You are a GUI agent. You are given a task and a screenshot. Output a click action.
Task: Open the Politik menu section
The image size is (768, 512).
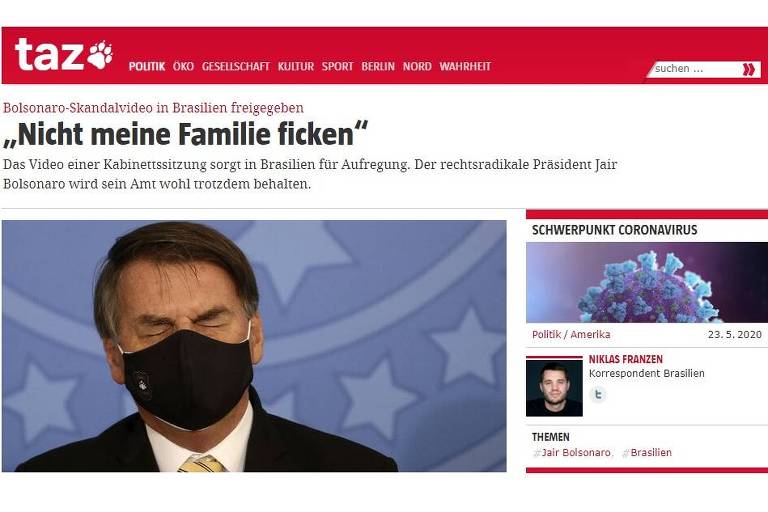[147, 66]
